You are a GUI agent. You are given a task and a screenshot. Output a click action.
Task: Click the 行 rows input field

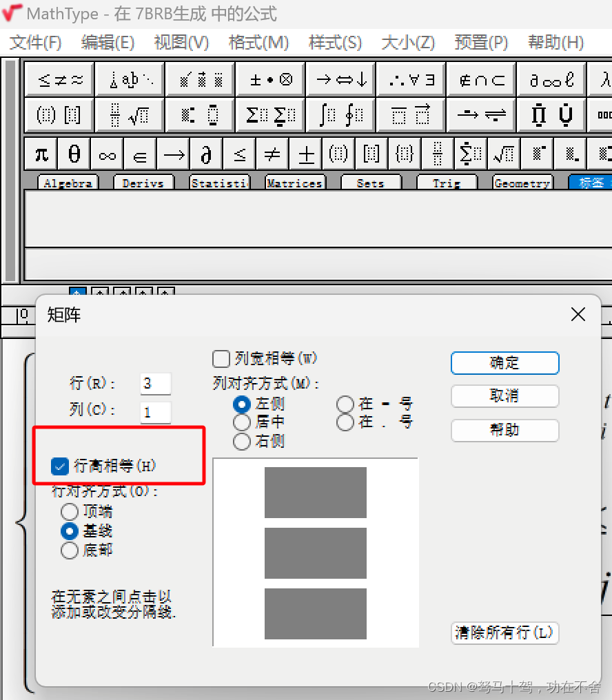click(155, 384)
